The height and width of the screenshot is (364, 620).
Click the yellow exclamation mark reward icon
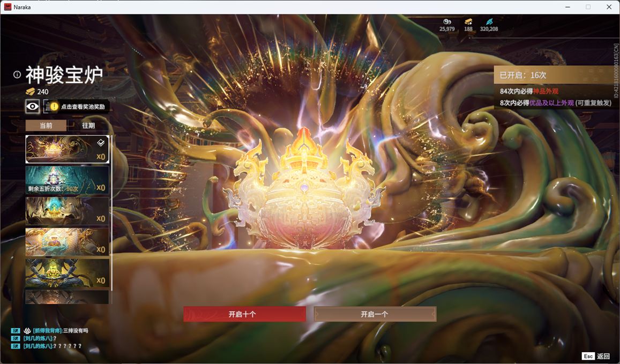click(54, 106)
